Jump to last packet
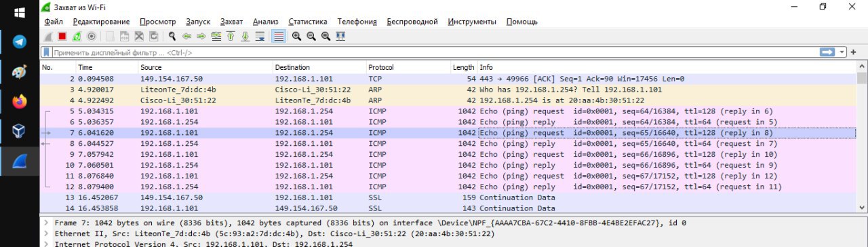This screenshot has width=868, height=247. click(x=245, y=36)
